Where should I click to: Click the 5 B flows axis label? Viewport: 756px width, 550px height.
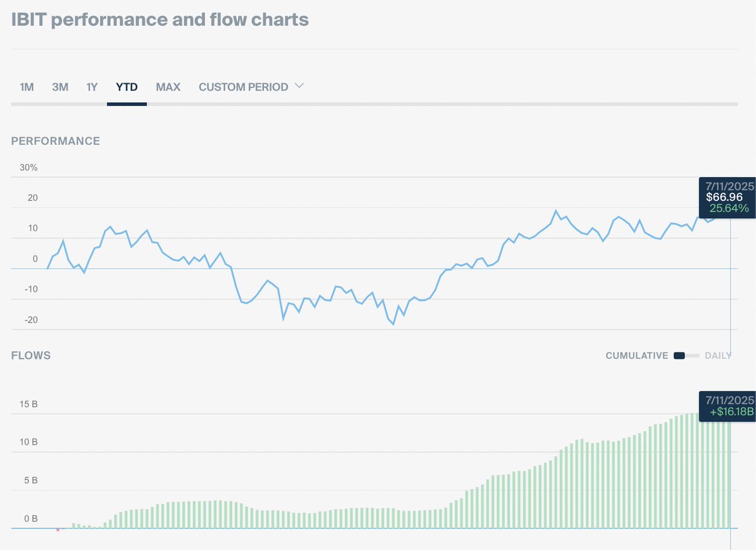(x=31, y=481)
